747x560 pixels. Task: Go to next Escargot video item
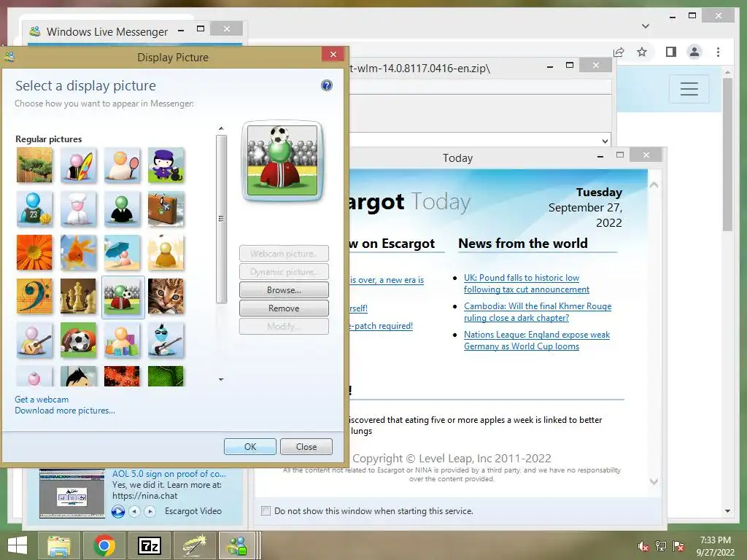pyautogui.click(x=150, y=511)
